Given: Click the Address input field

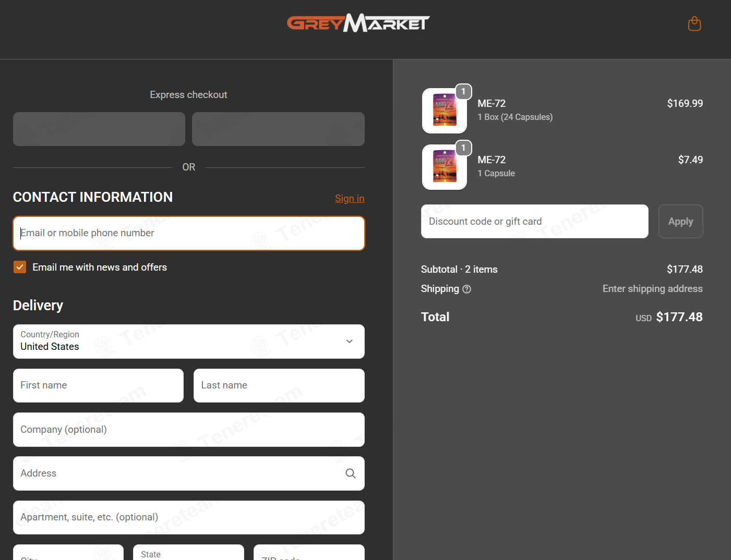Looking at the screenshot, I should click(189, 473).
